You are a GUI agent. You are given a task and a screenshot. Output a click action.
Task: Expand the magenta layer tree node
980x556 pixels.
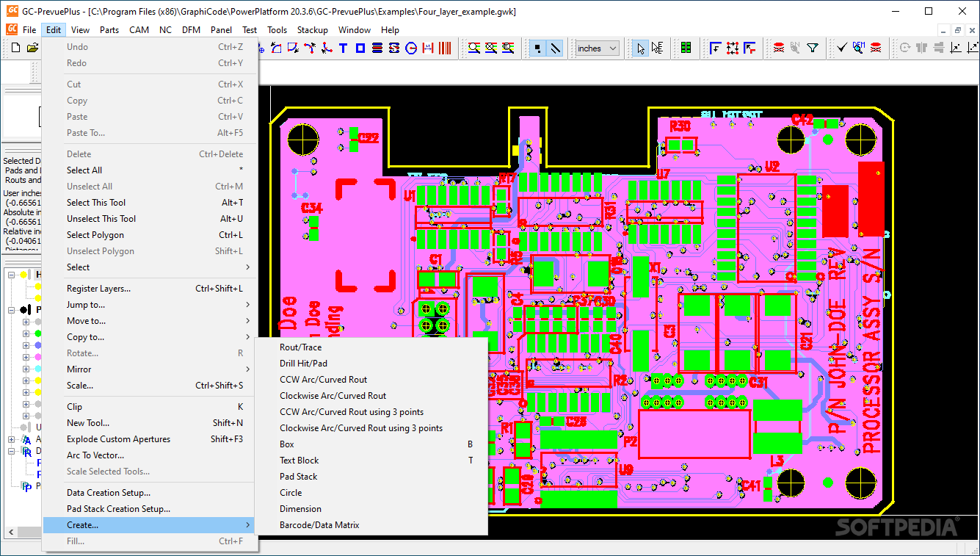tap(26, 357)
